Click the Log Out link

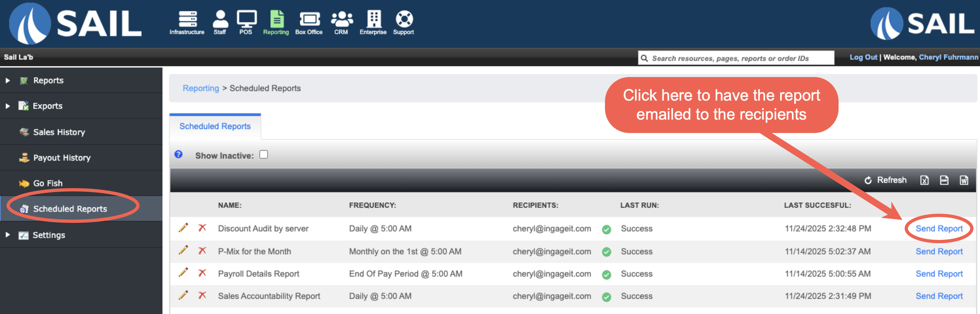click(x=863, y=57)
